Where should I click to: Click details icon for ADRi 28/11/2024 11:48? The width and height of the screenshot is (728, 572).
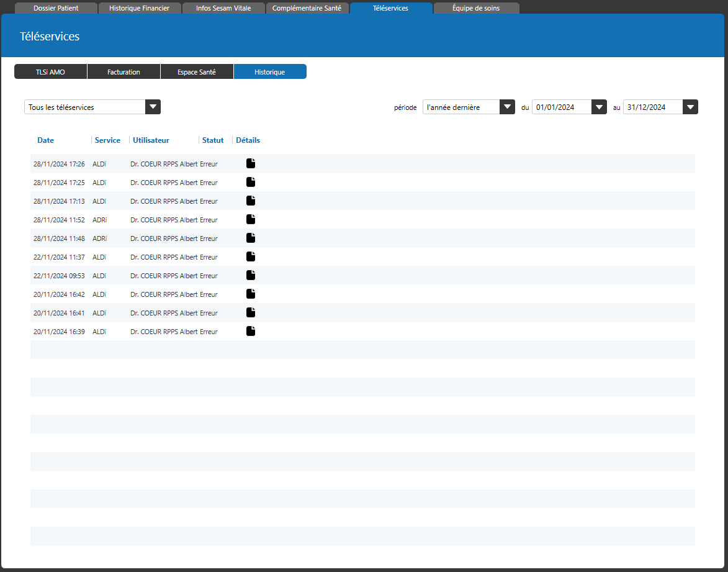coord(251,238)
